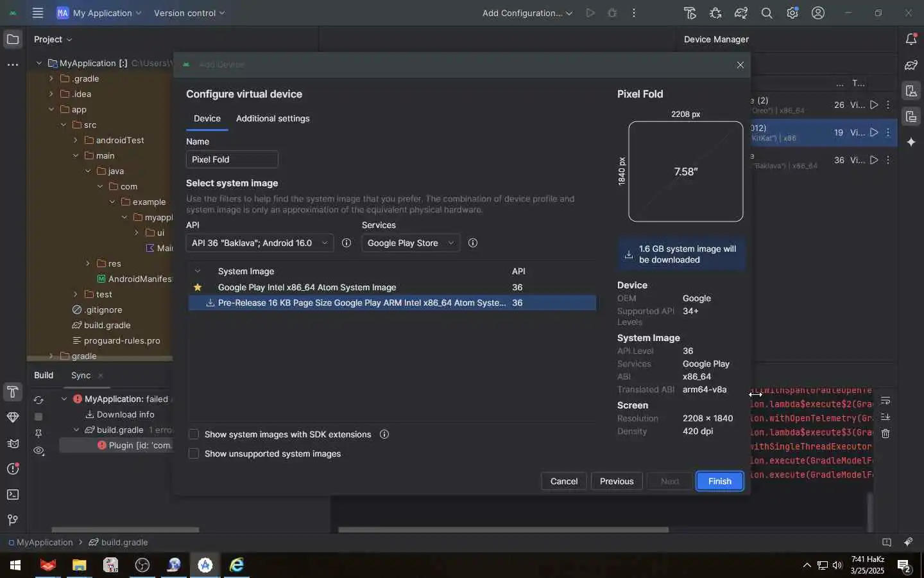This screenshot has width=924, height=578.
Task: Open File Explorer from the taskbar
Action: point(79,565)
